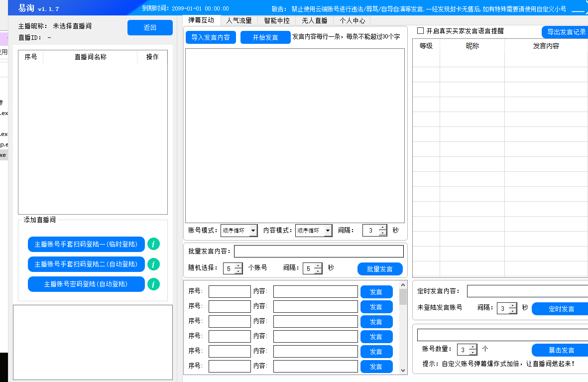Start posting with the 开始发言 button
Viewport: 588px width, 382px height.
pos(265,37)
